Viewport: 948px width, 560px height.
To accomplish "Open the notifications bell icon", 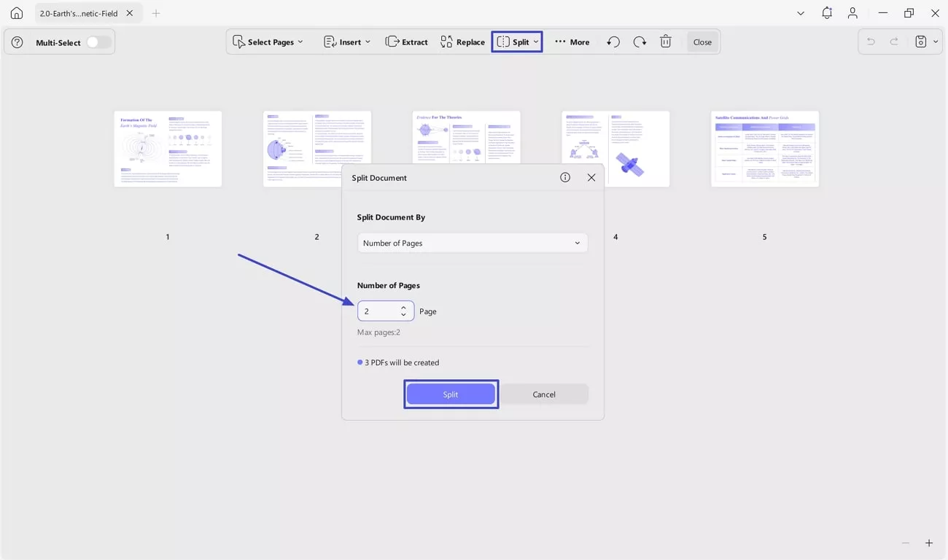I will (826, 13).
